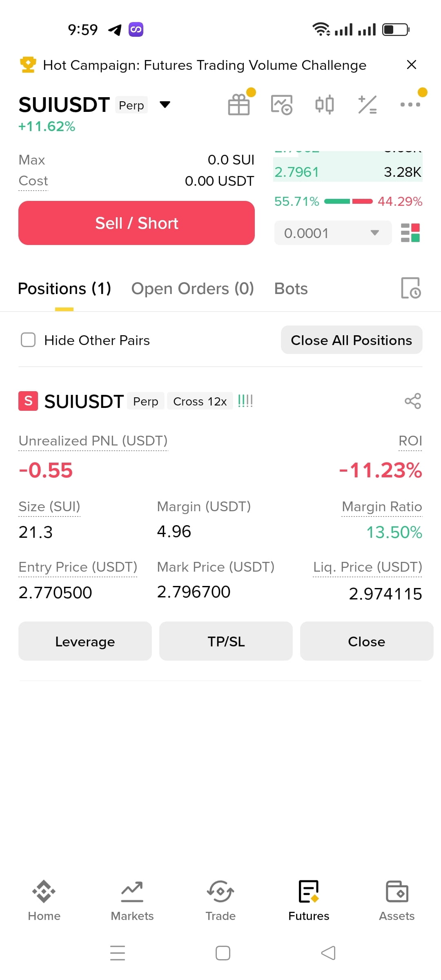Tap Close All Positions
Image resolution: width=441 pixels, height=980 pixels.
click(x=352, y=340)
